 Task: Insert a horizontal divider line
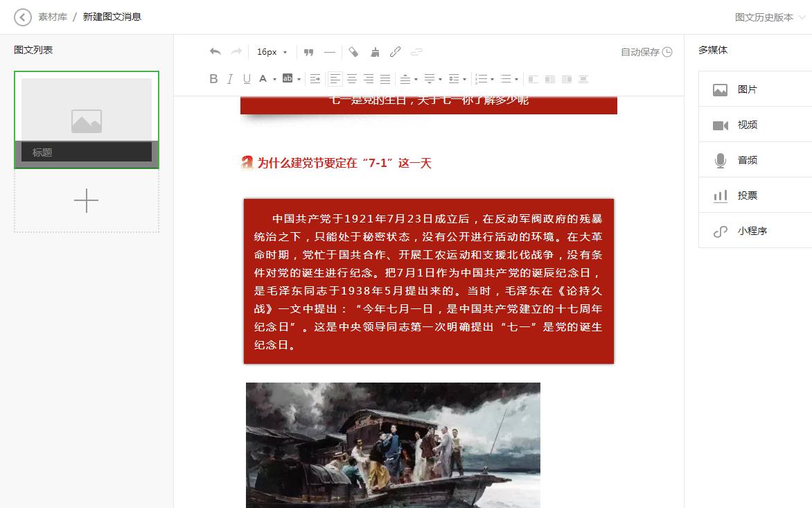(330, 51)
